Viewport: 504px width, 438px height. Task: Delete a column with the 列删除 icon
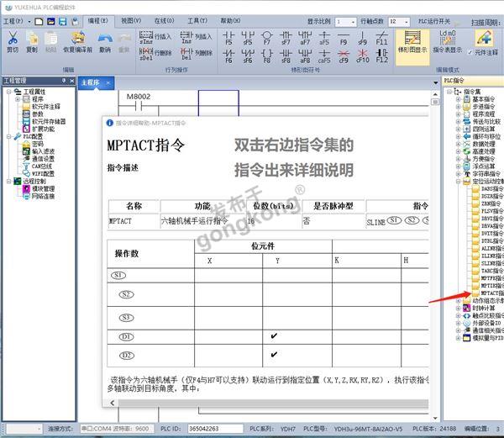coord(196,52)
